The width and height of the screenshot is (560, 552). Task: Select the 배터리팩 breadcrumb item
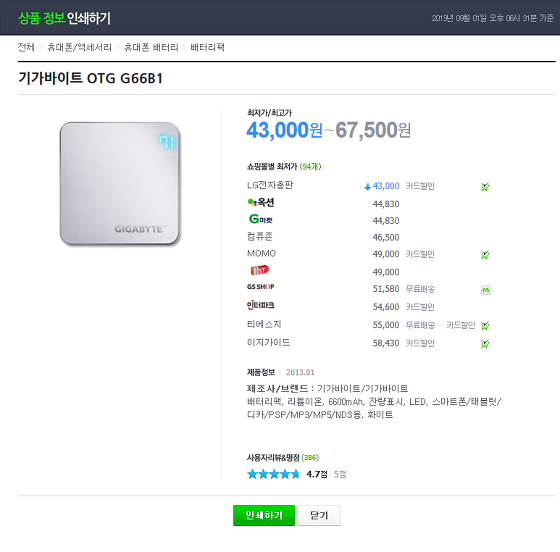[208, 47]
